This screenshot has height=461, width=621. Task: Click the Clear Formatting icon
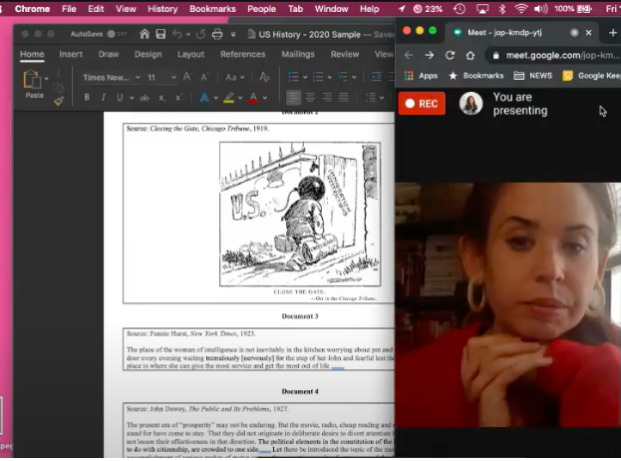pos(264,77)
